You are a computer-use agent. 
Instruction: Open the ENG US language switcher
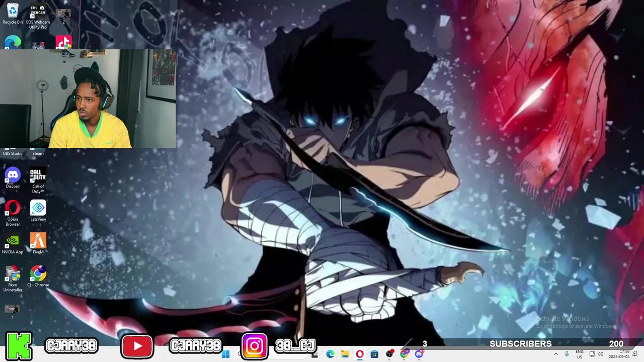[x=580, y=354]
